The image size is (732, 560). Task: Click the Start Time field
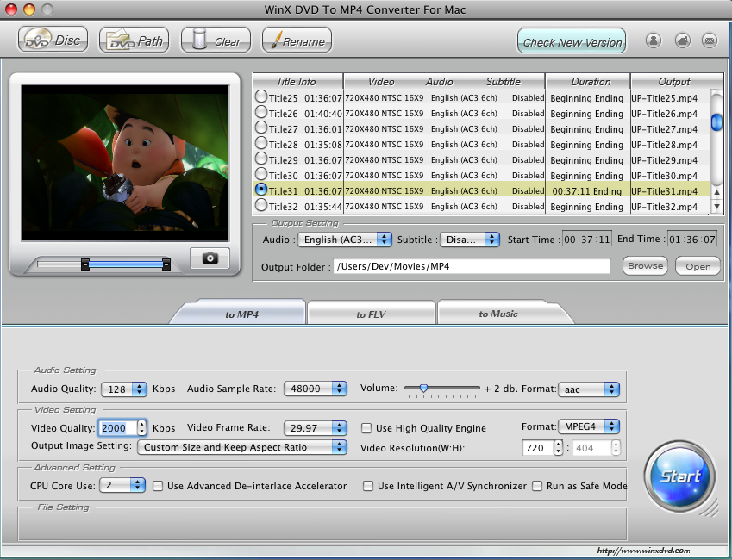coord(587,240)
